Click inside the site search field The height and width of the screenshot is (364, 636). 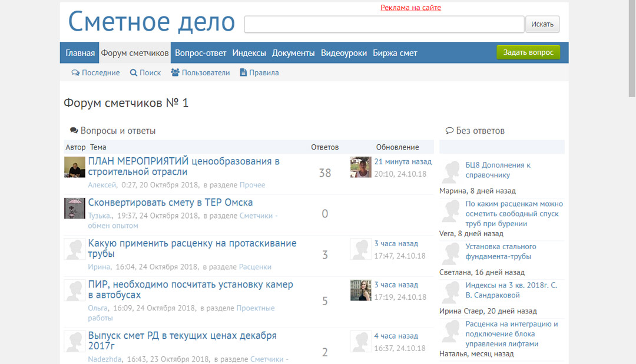coord(384,24)
